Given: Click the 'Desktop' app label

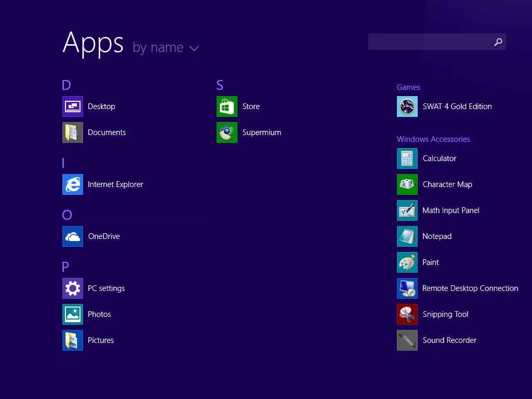Looking at the screenshot, I should [x=101, y=107].
